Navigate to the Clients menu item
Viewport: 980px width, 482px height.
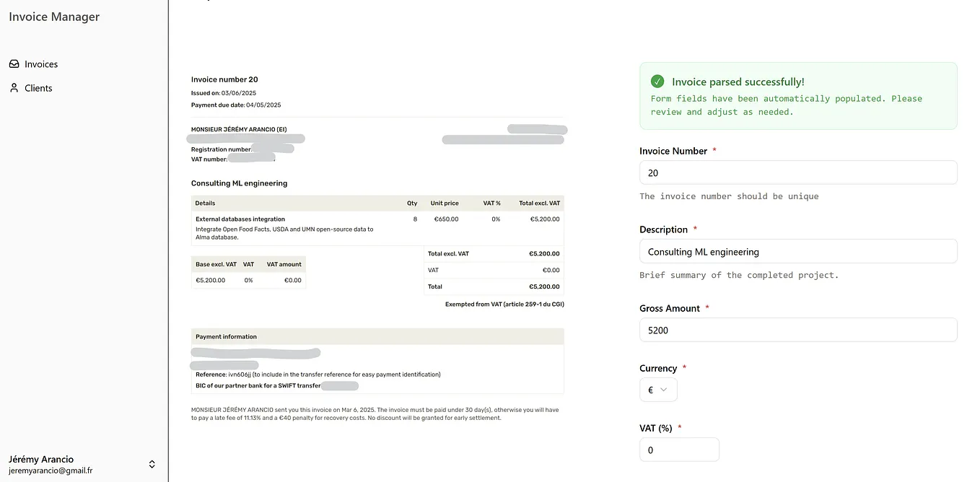[38, 87]
